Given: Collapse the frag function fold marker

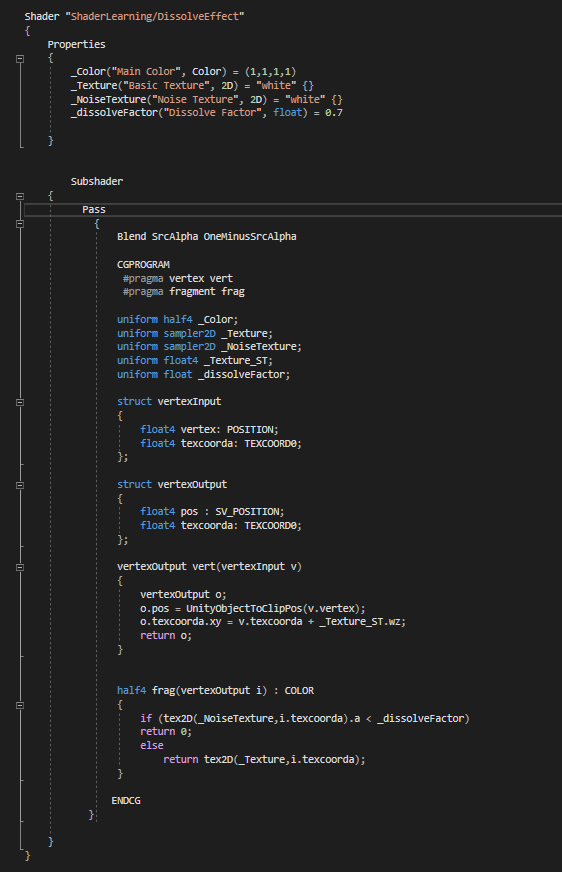Looking at the screenshot, I should [20, 705].
